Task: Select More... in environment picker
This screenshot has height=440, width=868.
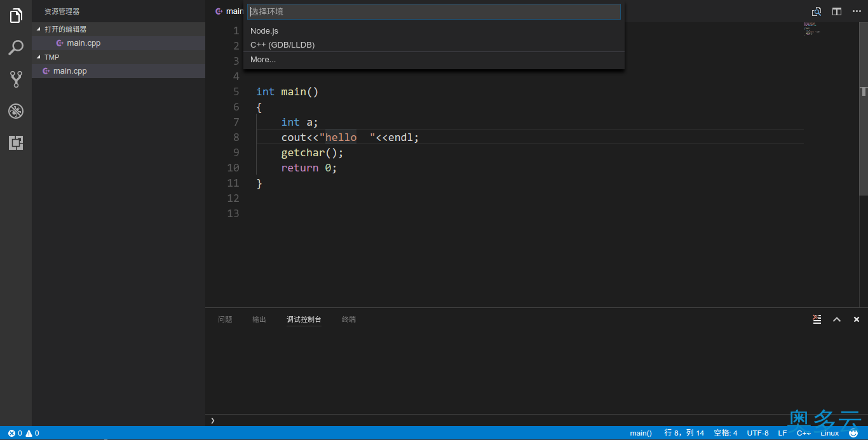Action: click(x=434, y=59)
